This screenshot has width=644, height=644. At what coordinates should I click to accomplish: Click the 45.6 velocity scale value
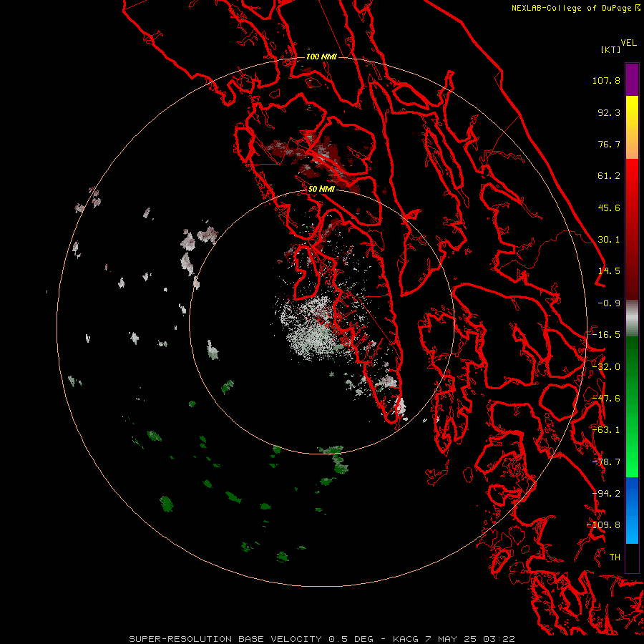(x=609, y=208)
